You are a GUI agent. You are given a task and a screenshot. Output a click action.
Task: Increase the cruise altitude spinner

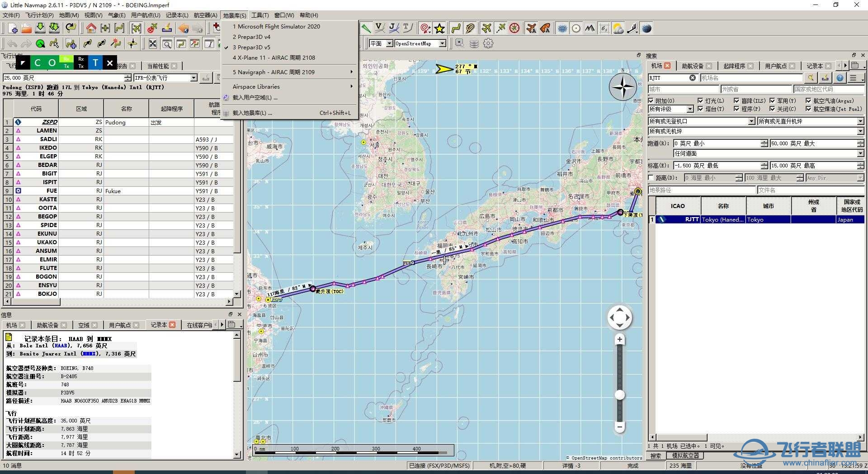pos(128,76)
